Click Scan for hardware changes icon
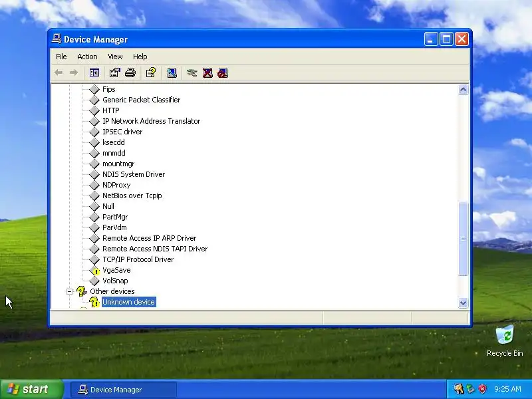Viewport: 532px width, 399px height. tap(172, 72)
